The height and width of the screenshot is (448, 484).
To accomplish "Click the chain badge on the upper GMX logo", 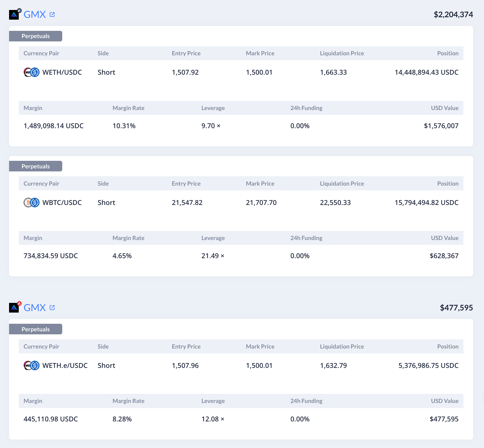I will coord(19,11).
